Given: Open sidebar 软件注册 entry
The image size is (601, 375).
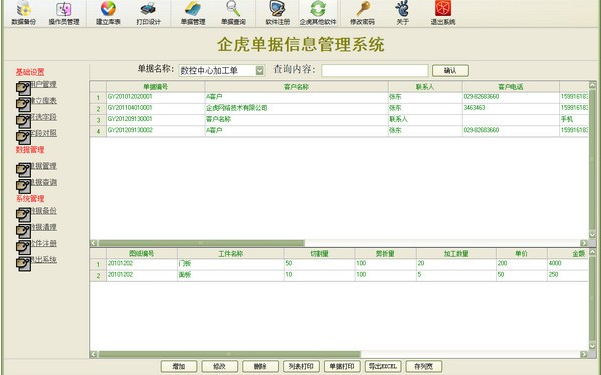Looking at the screenshot, I should click(x=36, y=246).
